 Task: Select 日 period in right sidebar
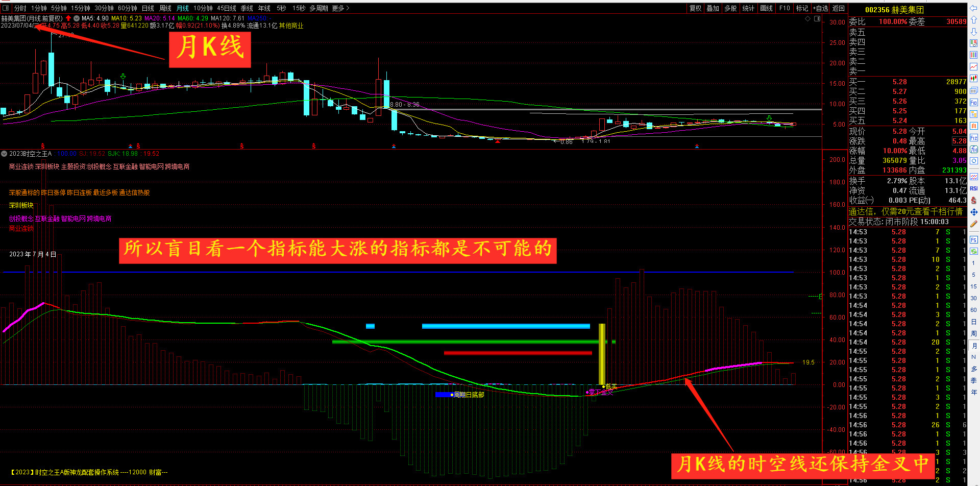pyautogui.click(x=974, y=322)
